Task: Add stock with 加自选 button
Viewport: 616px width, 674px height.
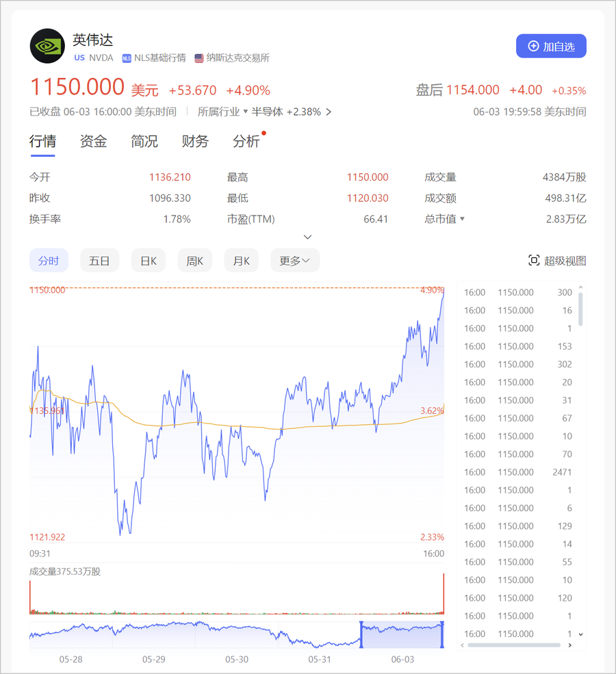Action: coord(551,46)
